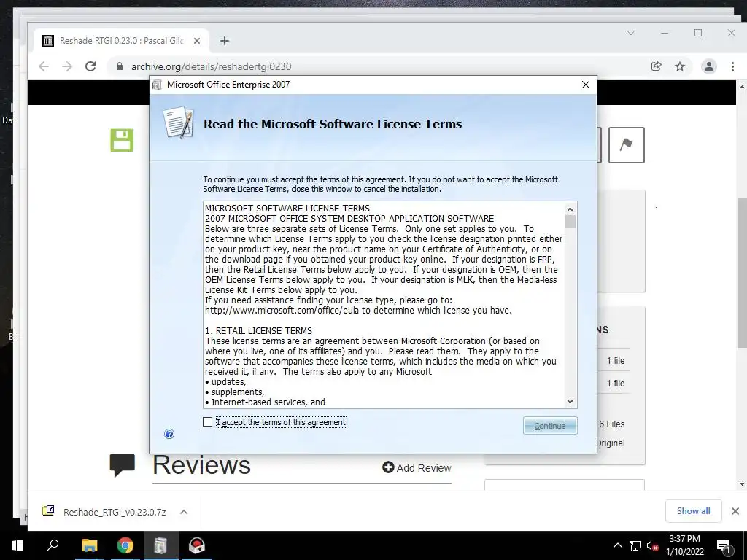Screen dimensions: 747x560
Task: Click '1. RETAIL LICENSE TERMS' line
Action: [x=259, y=330]
